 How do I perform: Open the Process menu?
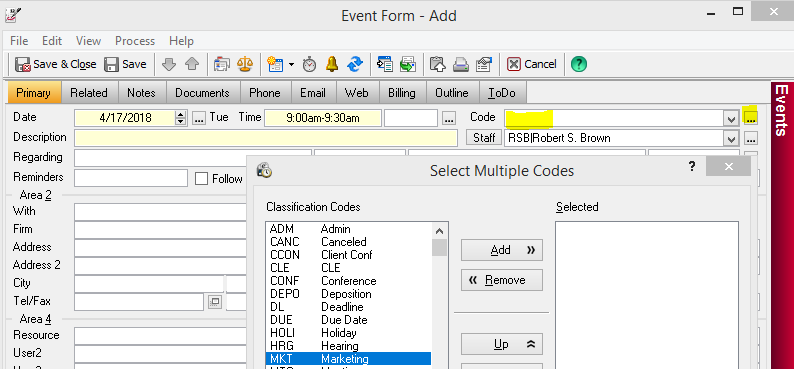coord(135,41)
